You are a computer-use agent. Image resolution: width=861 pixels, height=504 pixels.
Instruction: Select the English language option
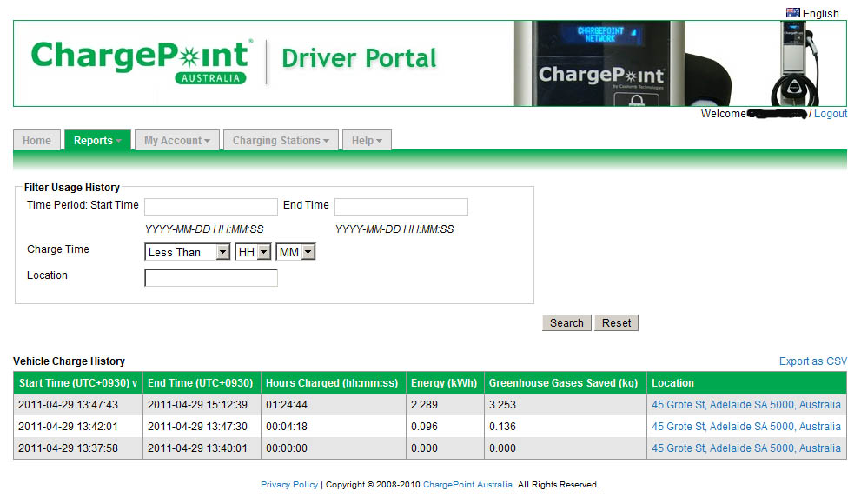820,13
